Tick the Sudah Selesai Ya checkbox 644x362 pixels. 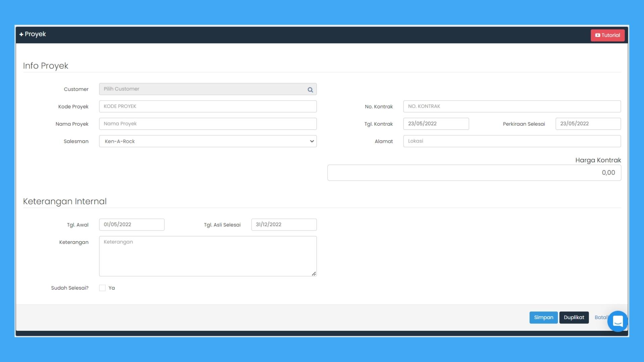(x=102, y=288)
